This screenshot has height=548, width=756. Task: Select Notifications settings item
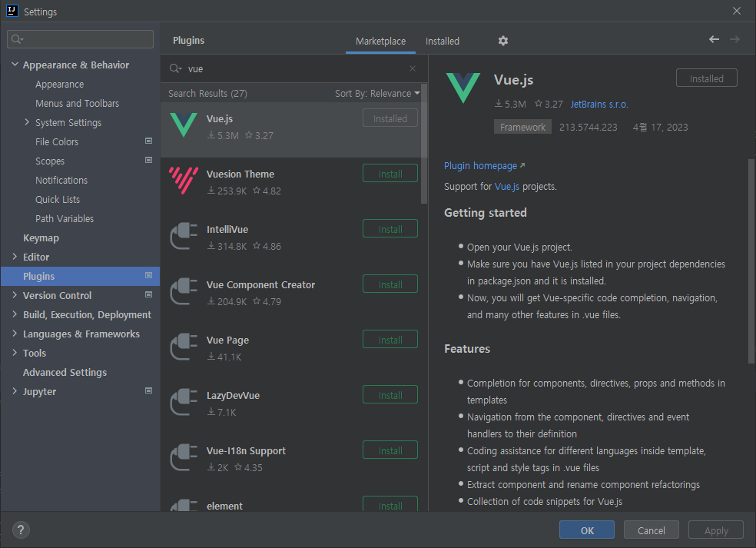tap(61, 181)
